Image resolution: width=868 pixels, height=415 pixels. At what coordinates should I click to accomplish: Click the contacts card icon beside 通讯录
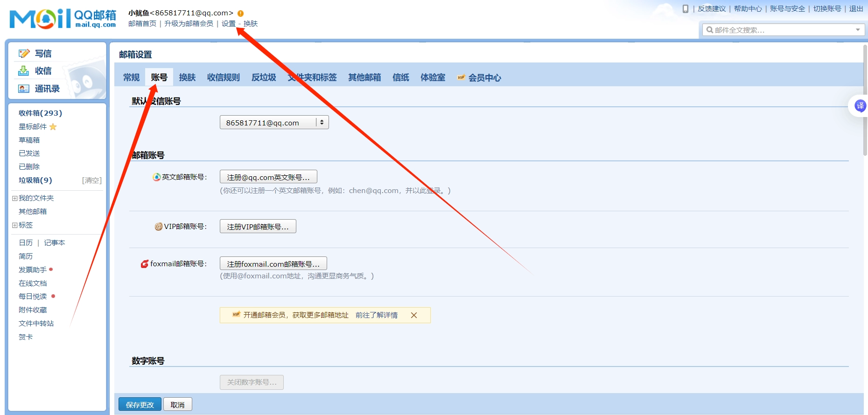23,89
